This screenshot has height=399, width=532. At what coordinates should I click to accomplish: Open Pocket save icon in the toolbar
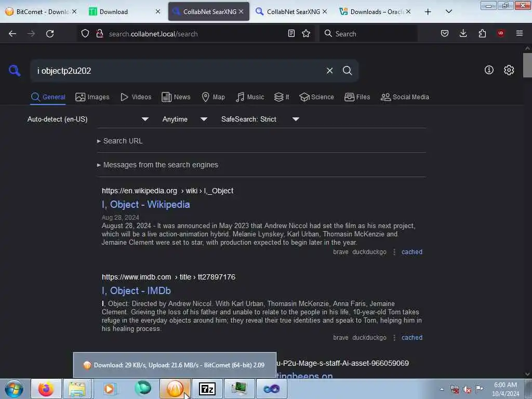445,33
